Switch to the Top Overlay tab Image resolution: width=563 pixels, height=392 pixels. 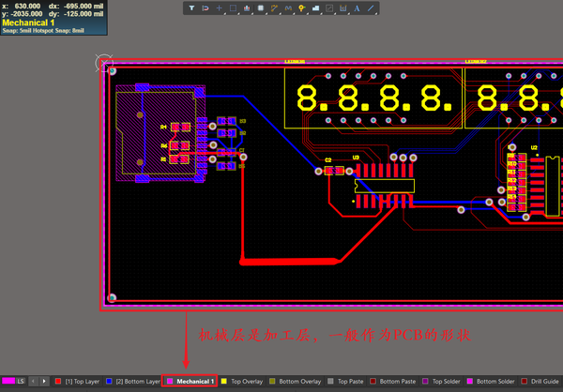pos(242,382)
